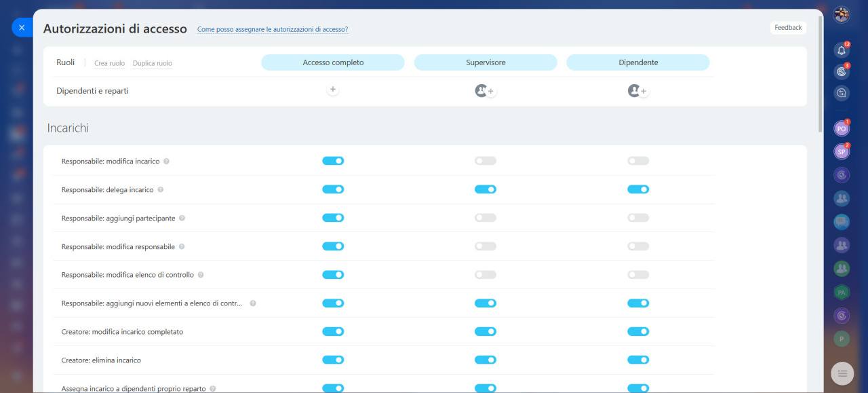Disable elimina incarico for Accesso completo
The image size is (868, 393).
(x=333, y=360)
